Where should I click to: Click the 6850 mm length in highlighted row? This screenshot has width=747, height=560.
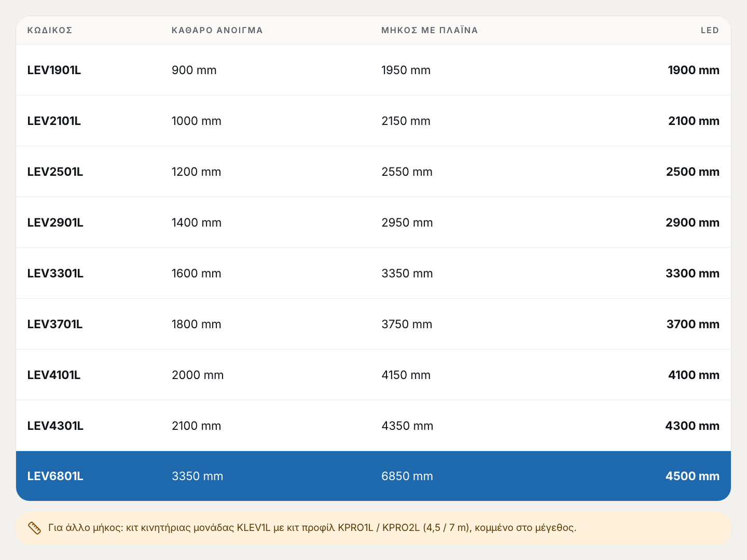coord(407,476)
